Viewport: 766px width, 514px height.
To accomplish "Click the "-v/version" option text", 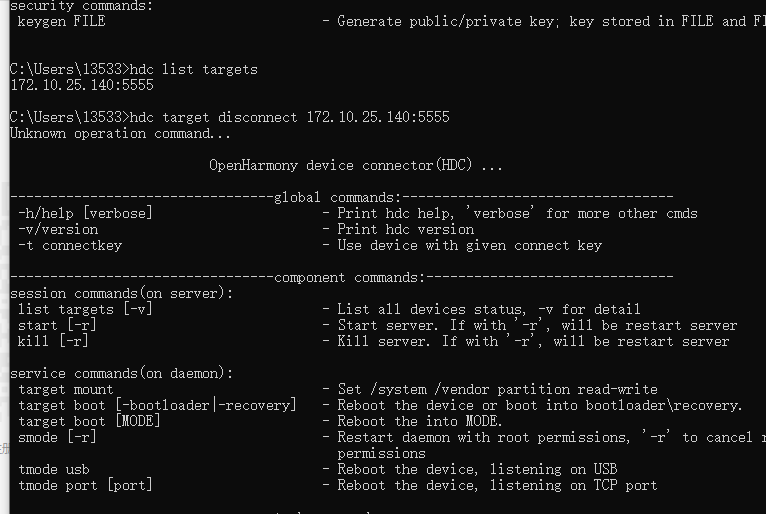I will click(58, 229).
